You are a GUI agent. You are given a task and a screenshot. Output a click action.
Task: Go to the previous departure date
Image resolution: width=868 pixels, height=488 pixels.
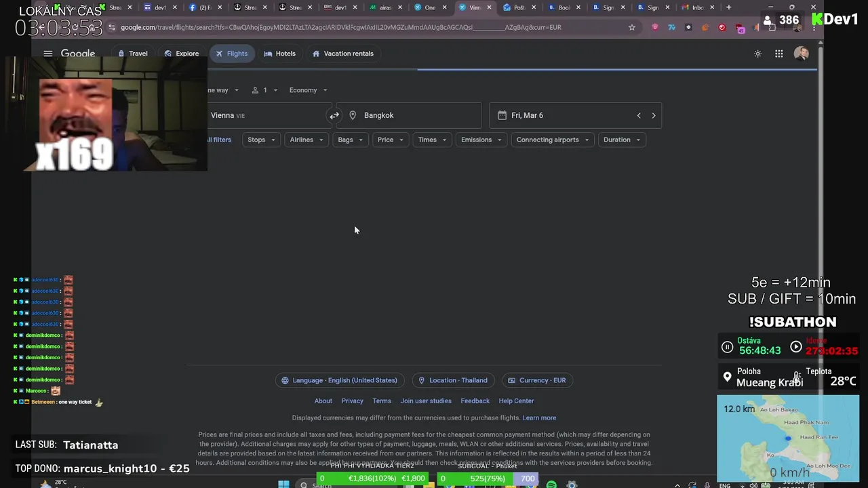point(638,115)
